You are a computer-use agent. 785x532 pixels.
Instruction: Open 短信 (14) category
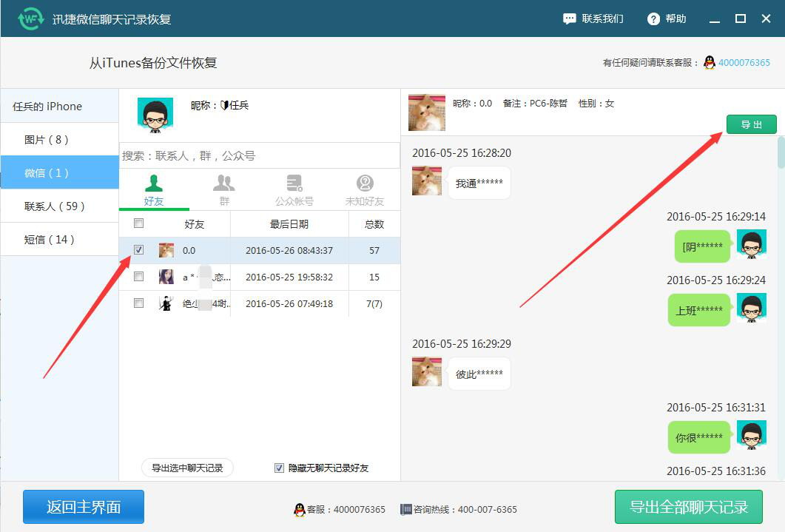60,239
